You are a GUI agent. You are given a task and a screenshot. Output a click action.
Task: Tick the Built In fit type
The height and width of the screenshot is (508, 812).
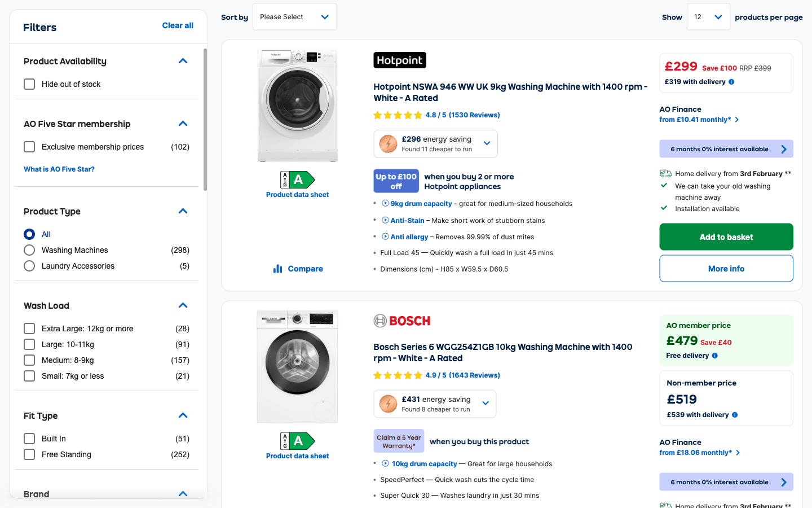point(29,439)
